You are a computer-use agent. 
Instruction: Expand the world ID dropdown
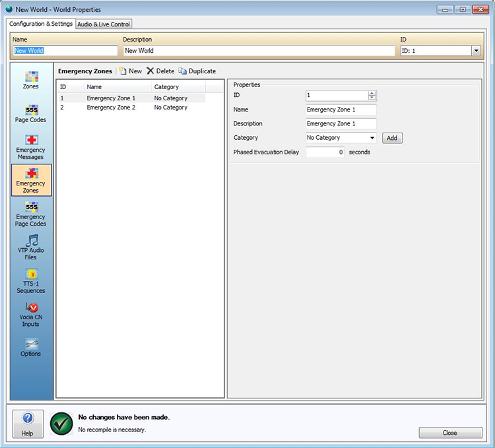click(476, 51)
